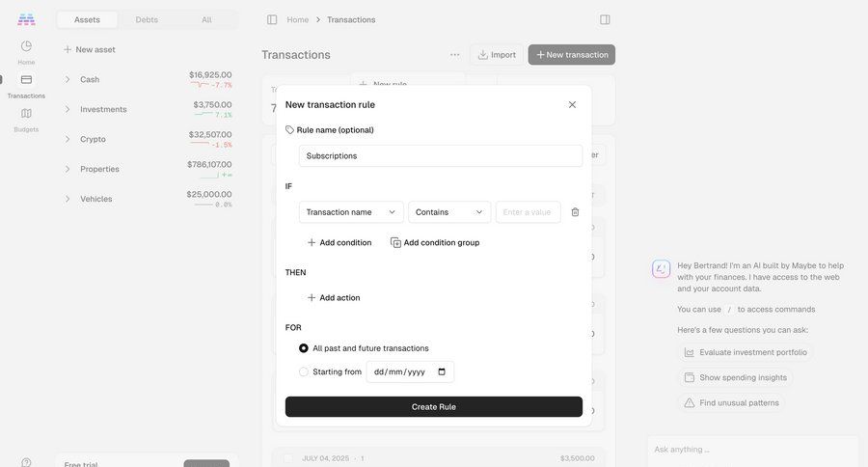Switch to the Debts tab
The height and width of the screenshot is (467, 868).
pos(147,19)
